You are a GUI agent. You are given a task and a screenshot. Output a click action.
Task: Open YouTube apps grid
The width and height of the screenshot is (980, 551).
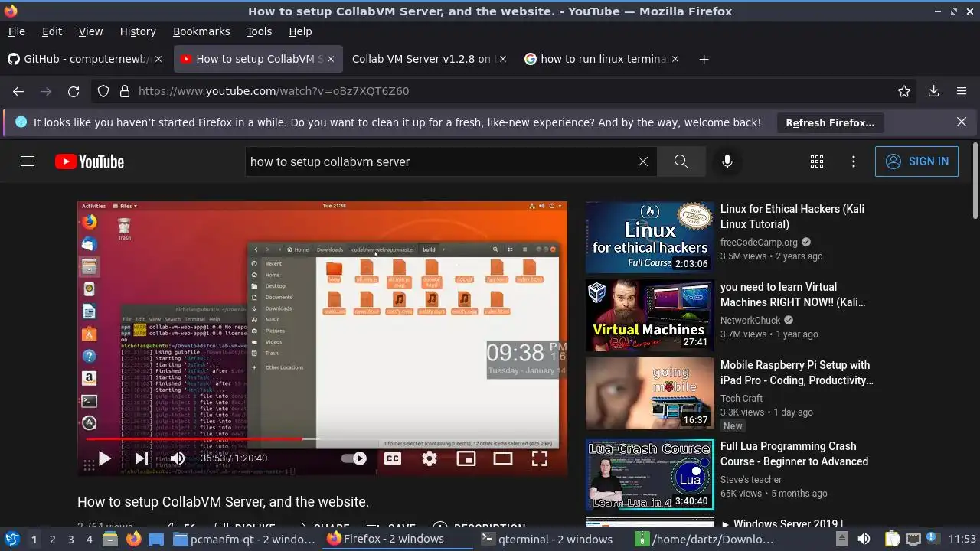pyautogui.click(x=817, y=161)
